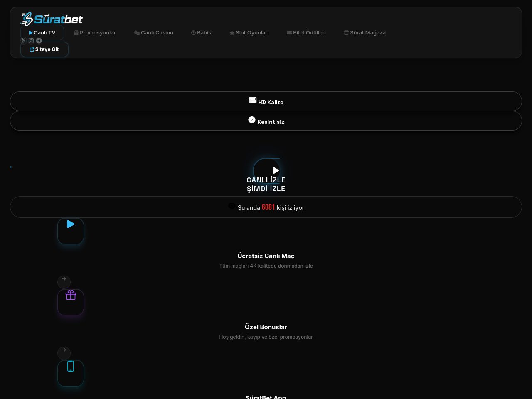Click the mobile phone app icon
The width and height of the screenshot is (532, 399).
(x=71, y=373)
